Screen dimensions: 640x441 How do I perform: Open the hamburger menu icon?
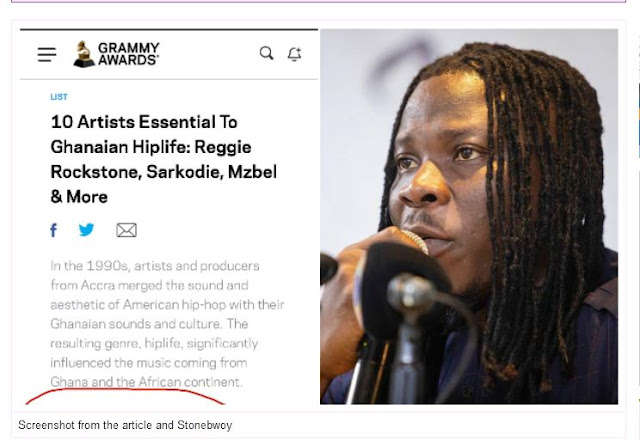47,54
